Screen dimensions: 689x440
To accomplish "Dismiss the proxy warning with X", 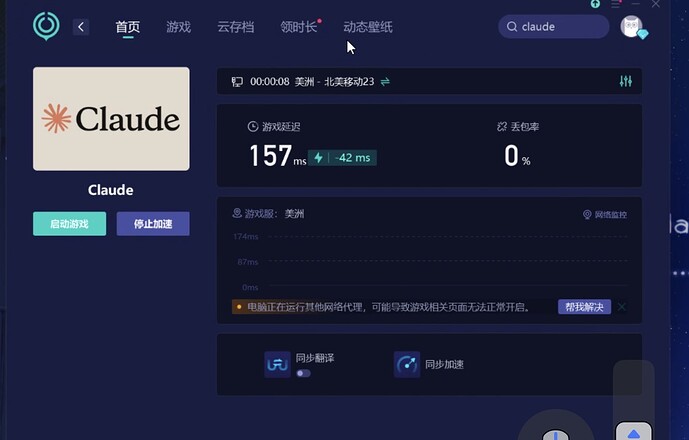I will tap(621, 307).
